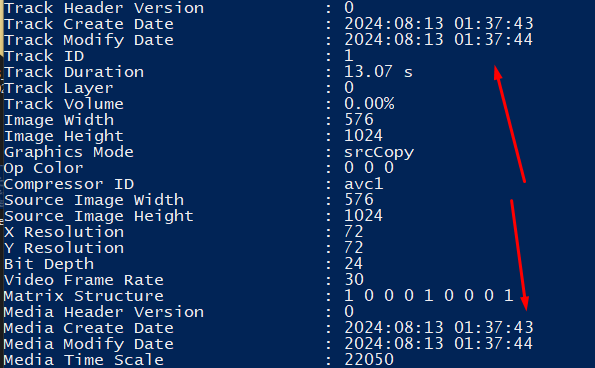Click the Media Modify Date timestamp

pyautogui.click(x=439, y=344)
